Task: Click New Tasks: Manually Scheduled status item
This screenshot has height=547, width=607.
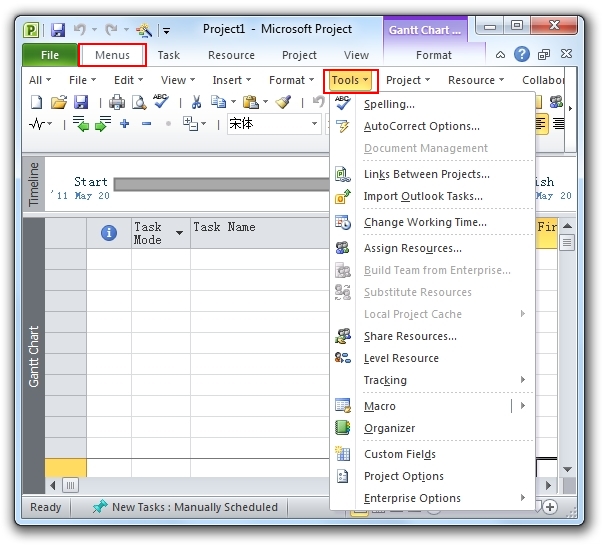Action: coord(185,507)
